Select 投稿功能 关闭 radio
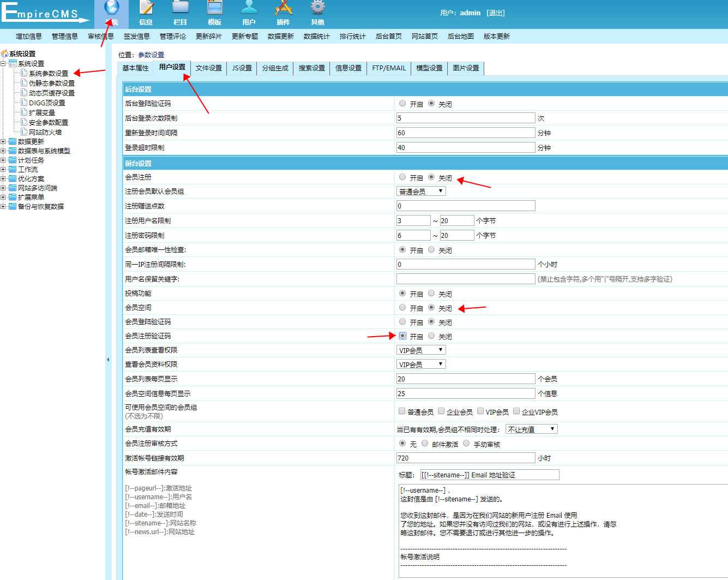This screenshot has width=728, height=580. 431,293
